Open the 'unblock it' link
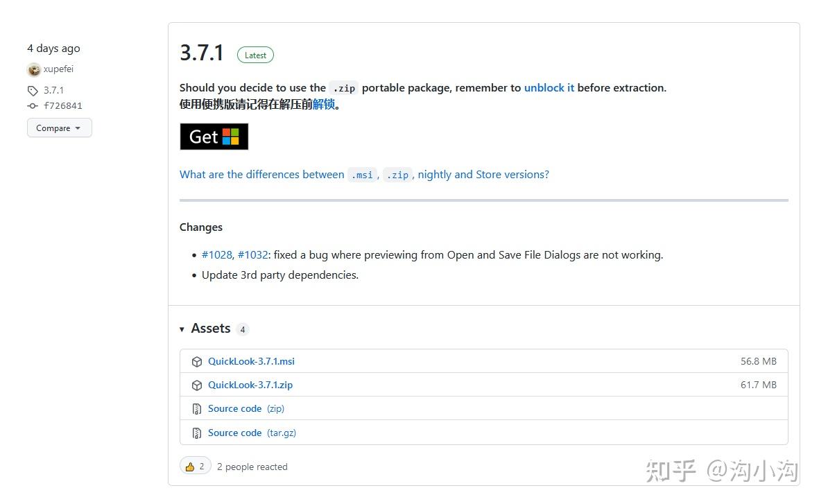This screenshot has width=819, height=504. [549, 88]
